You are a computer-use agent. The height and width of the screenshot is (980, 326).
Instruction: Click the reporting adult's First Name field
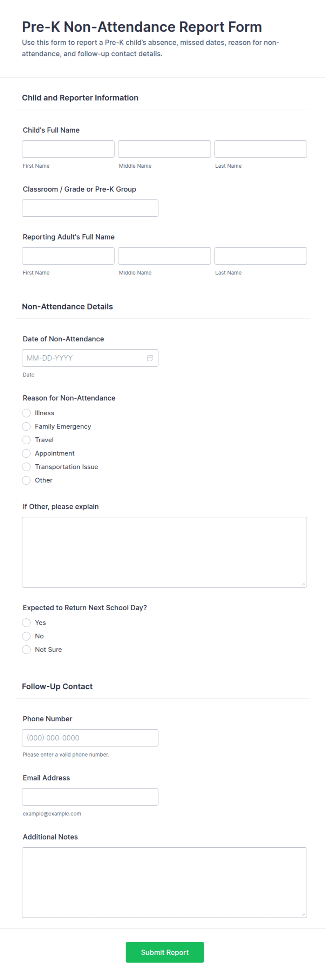pos(68,256)
